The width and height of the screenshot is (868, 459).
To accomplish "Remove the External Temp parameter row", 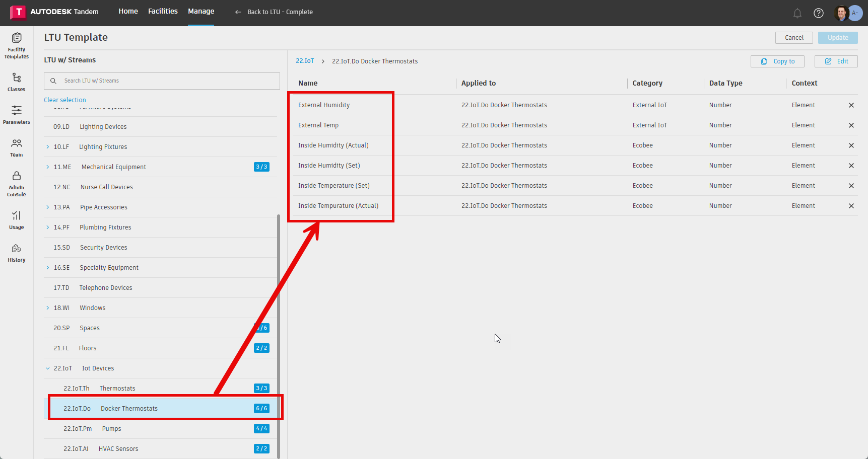I will point(851,125).
